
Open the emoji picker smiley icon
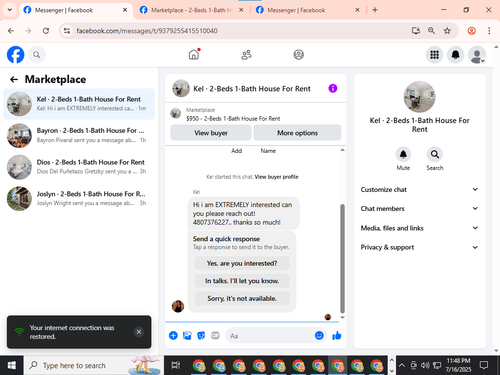tap(319, 335)
